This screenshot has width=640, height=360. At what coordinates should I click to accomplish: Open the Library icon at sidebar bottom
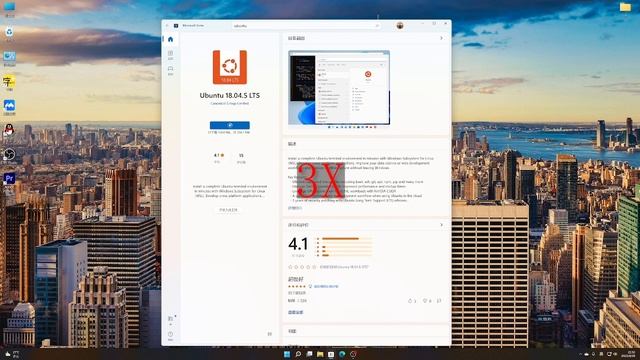pyautogui.click(x=170, y=320)
